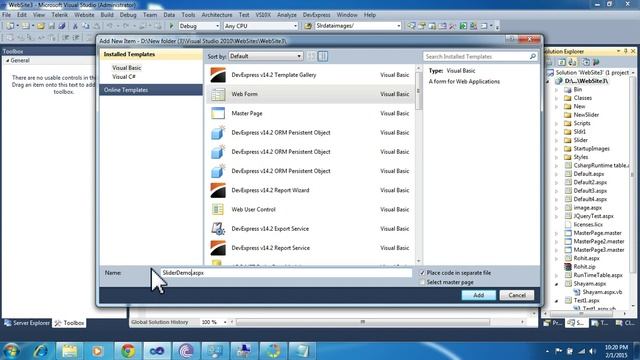
Task: Collapse the Shayam.aspx node
Action: click(557, 284)
